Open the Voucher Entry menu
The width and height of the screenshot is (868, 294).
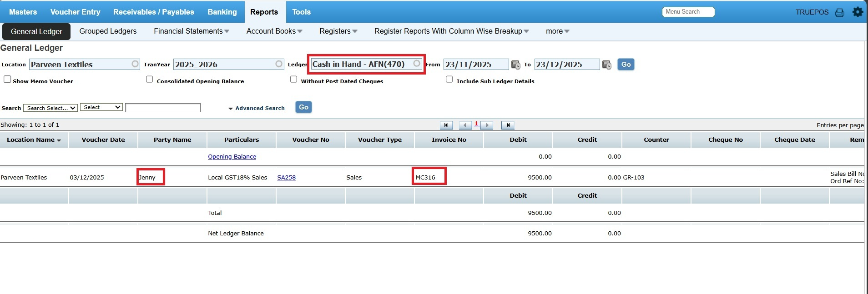coord(75,12)
